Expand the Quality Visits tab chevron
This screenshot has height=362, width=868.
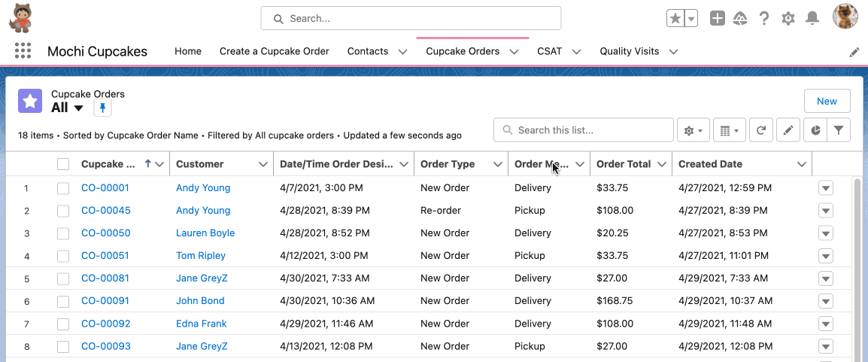[x=674, y=51]
